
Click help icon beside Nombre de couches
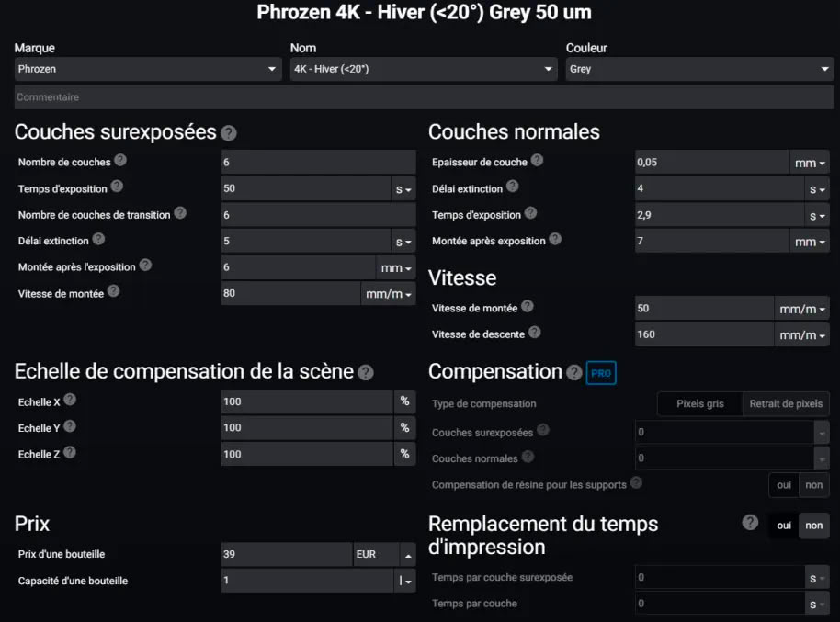pyautogui.click(x=120, y=160)
